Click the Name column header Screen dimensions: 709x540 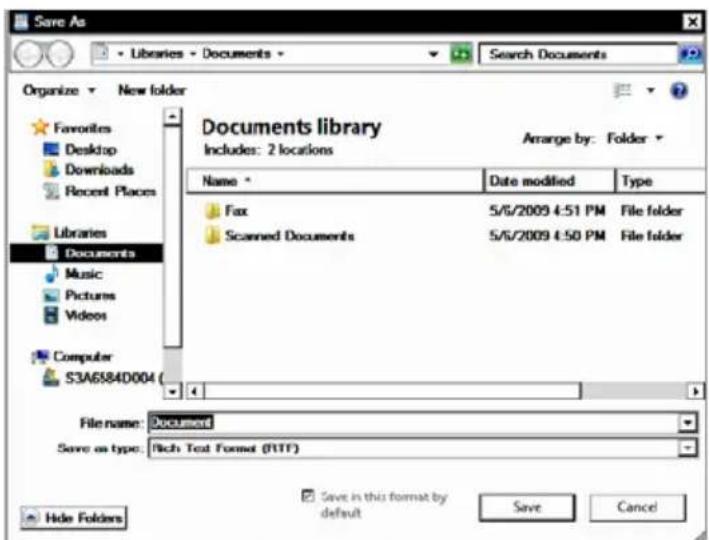335,181
